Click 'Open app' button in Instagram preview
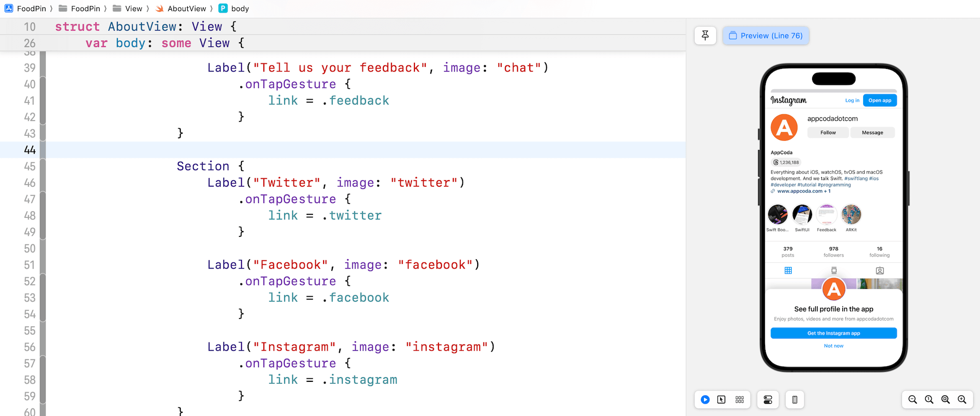This screenshot has height=416, width=980. 879,101
